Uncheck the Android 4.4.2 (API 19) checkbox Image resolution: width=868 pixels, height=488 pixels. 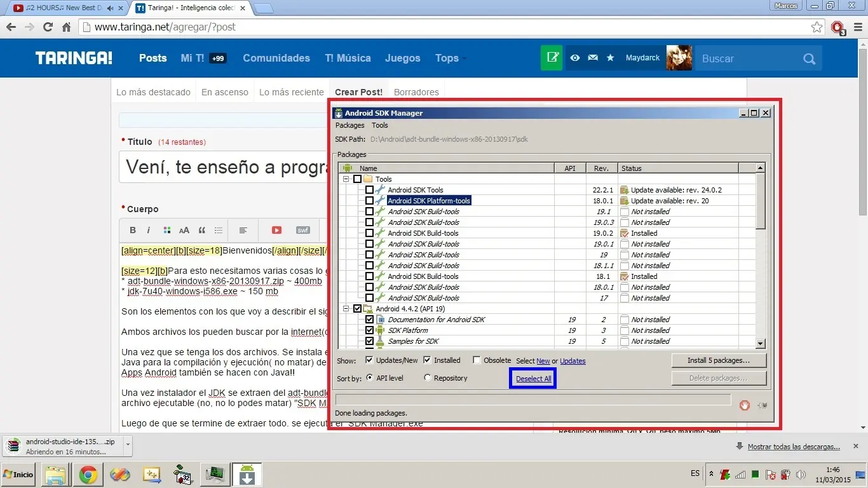[357, 309]
